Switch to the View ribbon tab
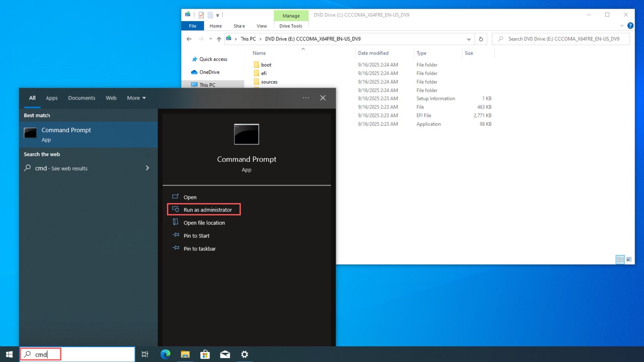The image size is (644, 362). tap(261, 26)
